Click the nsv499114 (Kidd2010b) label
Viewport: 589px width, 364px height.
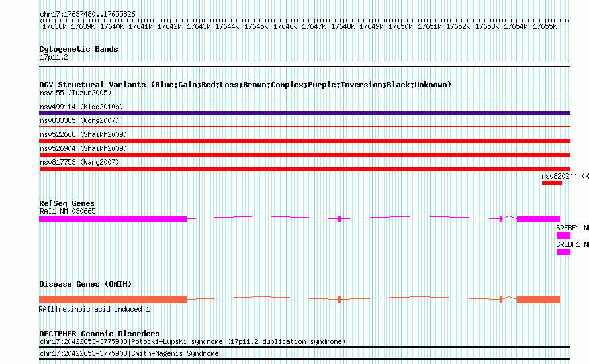tap(81, 107)
